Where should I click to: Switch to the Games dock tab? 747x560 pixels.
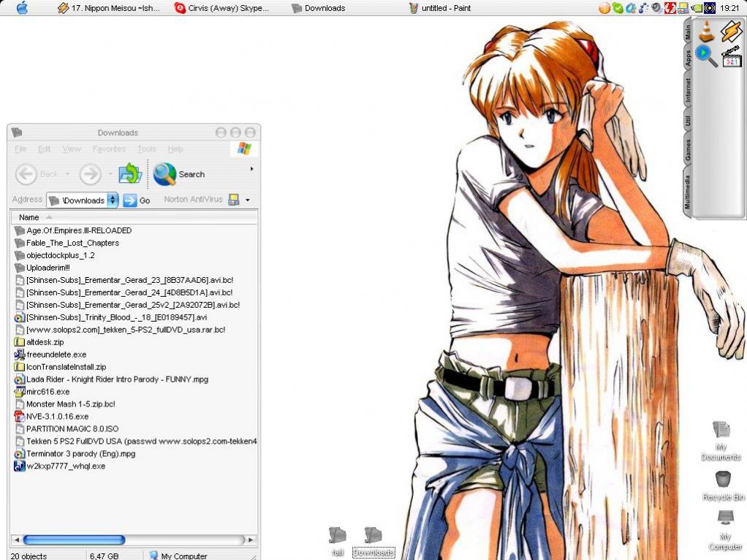[688, 150]
